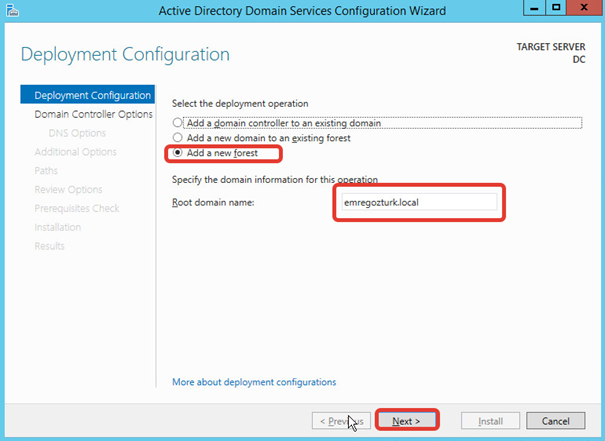Close the wizard window

click(x=585, y=8)
